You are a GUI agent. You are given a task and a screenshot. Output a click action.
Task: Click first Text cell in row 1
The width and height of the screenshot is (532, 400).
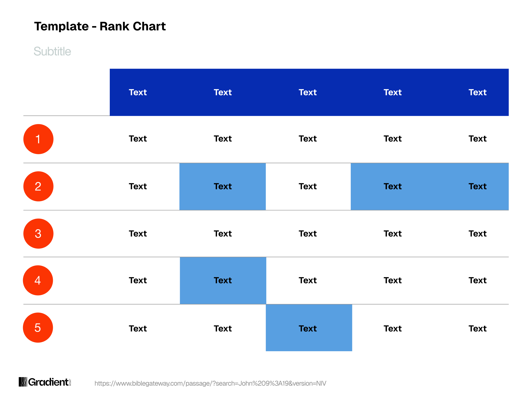pos(138,139)
